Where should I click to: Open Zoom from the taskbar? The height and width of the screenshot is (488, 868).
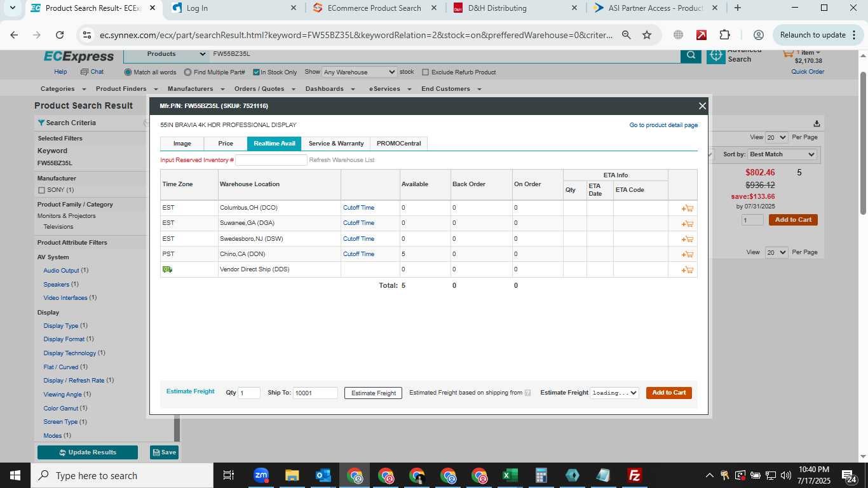(261, 475)
